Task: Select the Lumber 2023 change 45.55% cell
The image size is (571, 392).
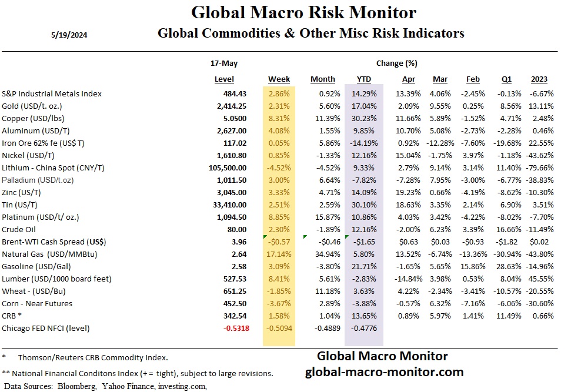Action: point(542,279)
